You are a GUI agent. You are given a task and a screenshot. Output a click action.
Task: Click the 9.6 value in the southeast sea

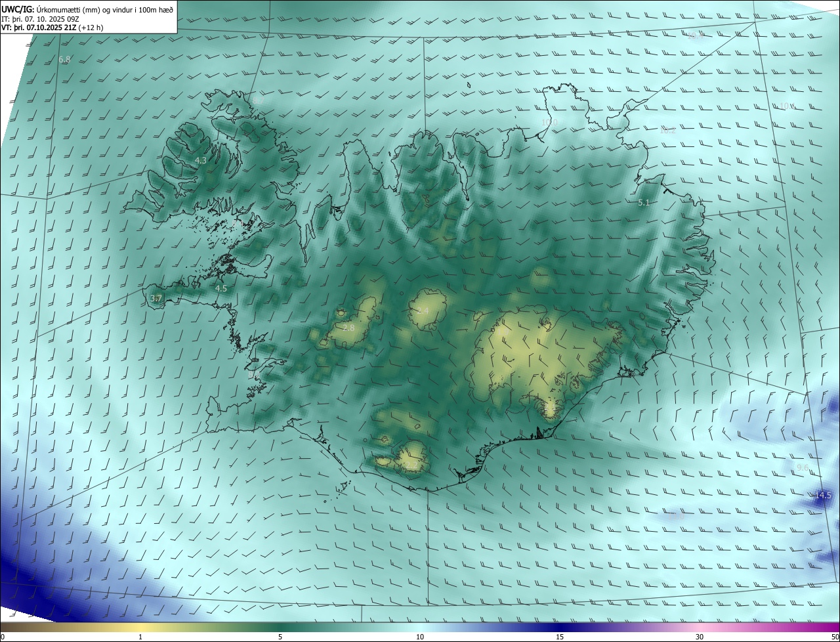point(803,467)
